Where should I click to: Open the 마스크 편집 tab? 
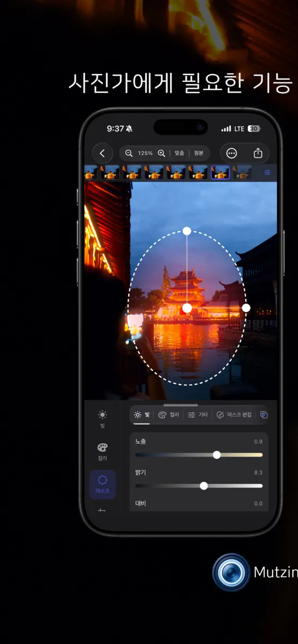point(234,415)
